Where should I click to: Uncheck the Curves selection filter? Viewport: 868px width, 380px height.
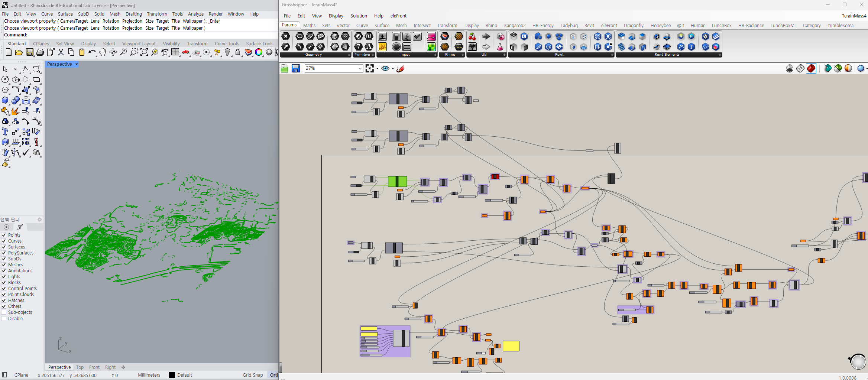[4, 241]
